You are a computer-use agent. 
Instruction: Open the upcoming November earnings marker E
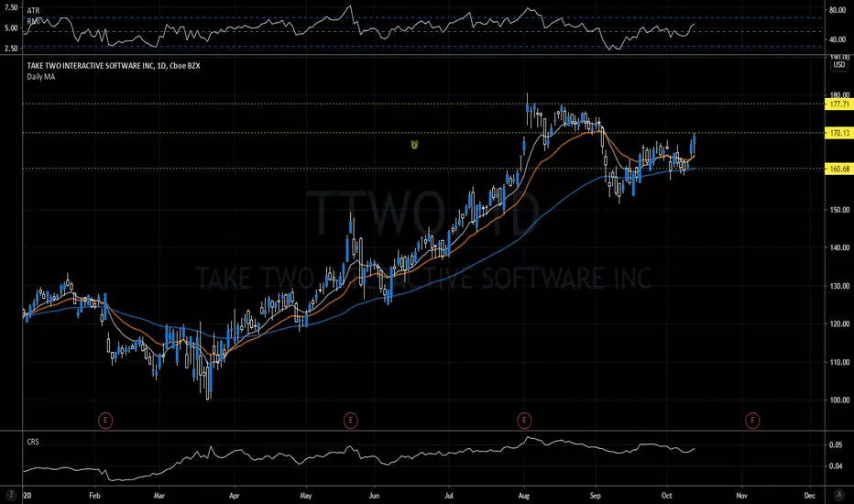click(x=752, y=420)
